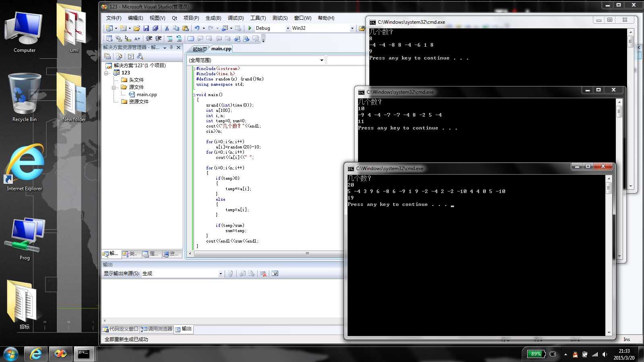644x362 pixels.
Task: Switch to the 代码定义窗口 tab
Action: [x=120, y=329]
